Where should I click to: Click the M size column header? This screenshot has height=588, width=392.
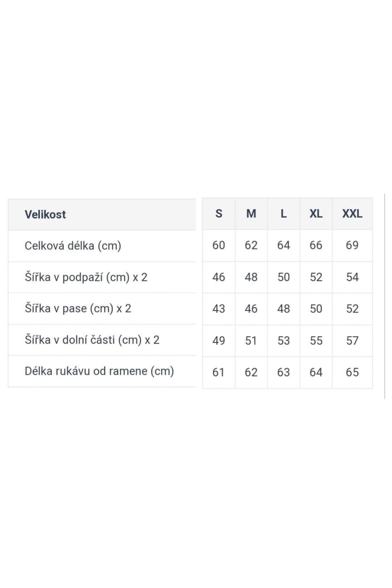point(251,214)
